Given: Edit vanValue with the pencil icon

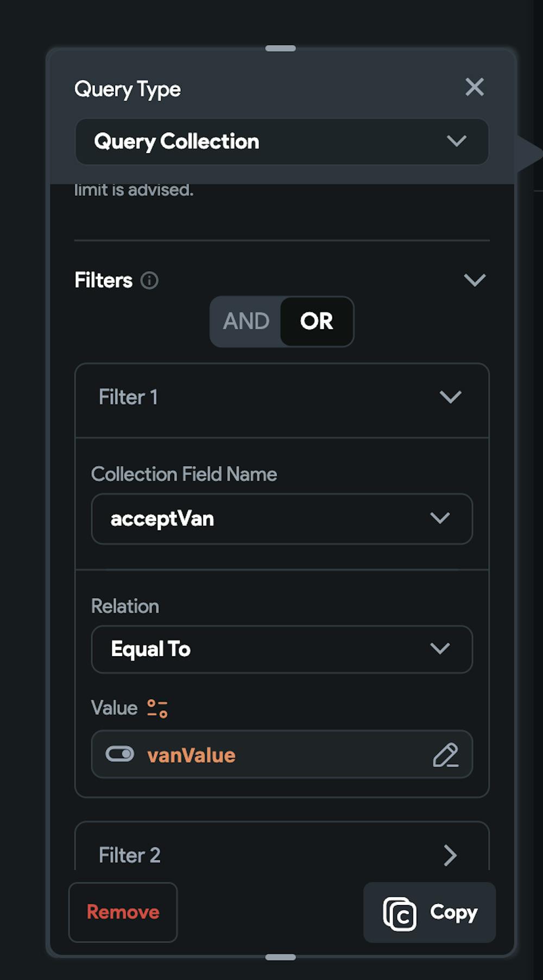Looking at the screenshot, I should point(445,755).
